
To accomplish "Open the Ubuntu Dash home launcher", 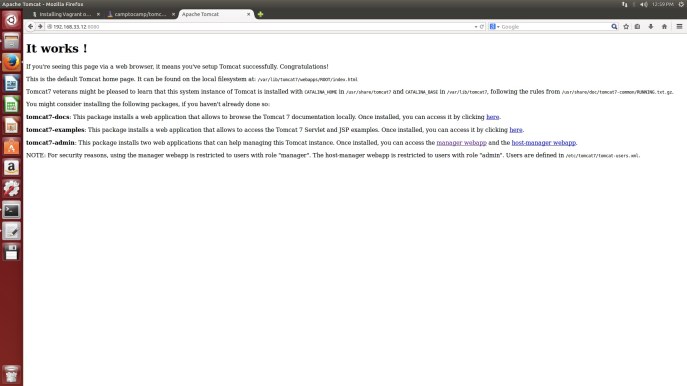I will tap(11, 20).
